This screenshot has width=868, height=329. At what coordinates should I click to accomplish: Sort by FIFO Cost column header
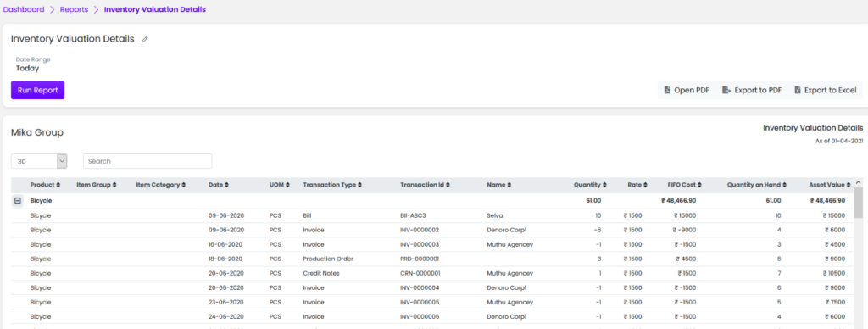[685, 185]
